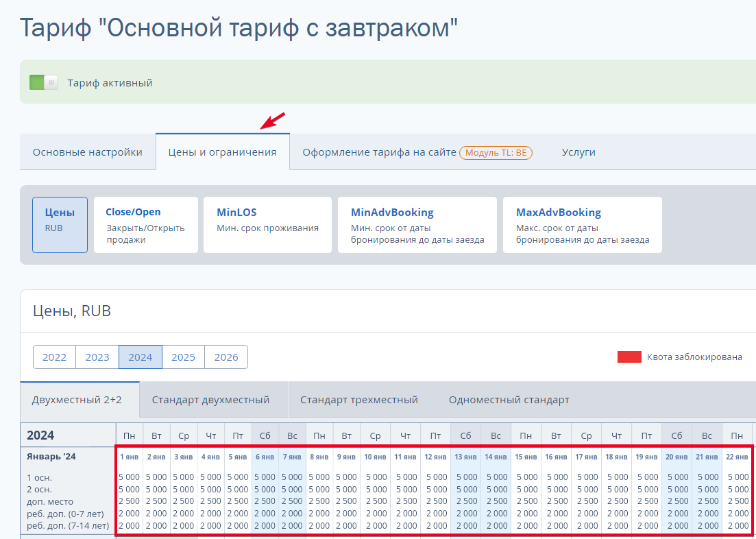Go to the 'Услуги' tab
Image resolution: width=756 pixels, height=539 pixels.
(x=578, y=152)
